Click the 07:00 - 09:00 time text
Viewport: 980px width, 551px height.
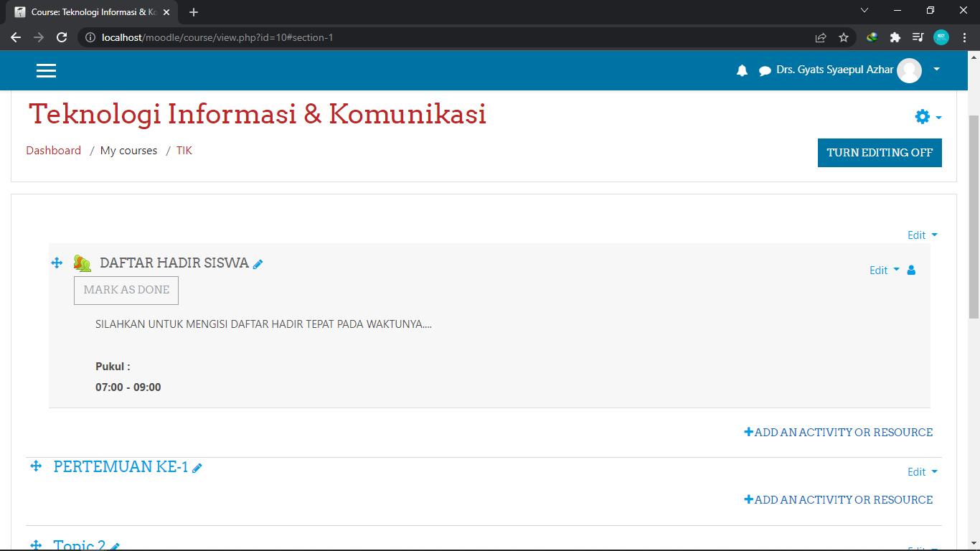[128, 387]
